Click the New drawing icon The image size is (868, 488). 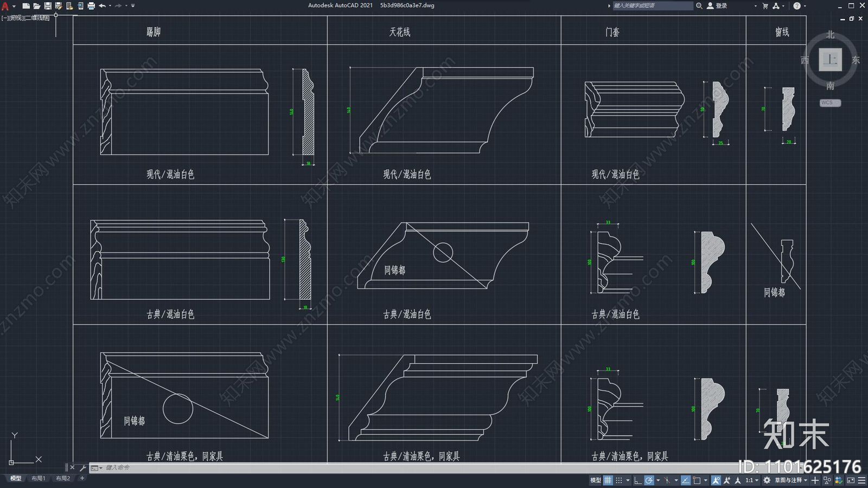(25, 6)
